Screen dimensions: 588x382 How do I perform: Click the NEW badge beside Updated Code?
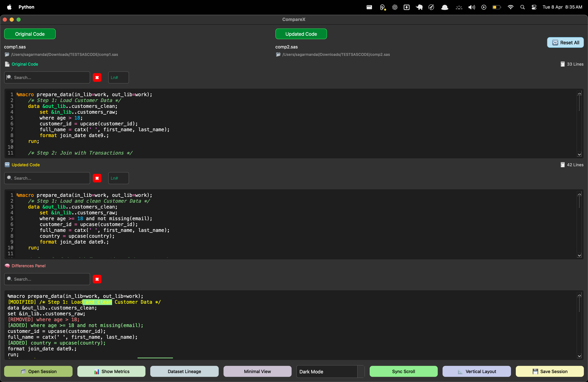coord(7,165)
